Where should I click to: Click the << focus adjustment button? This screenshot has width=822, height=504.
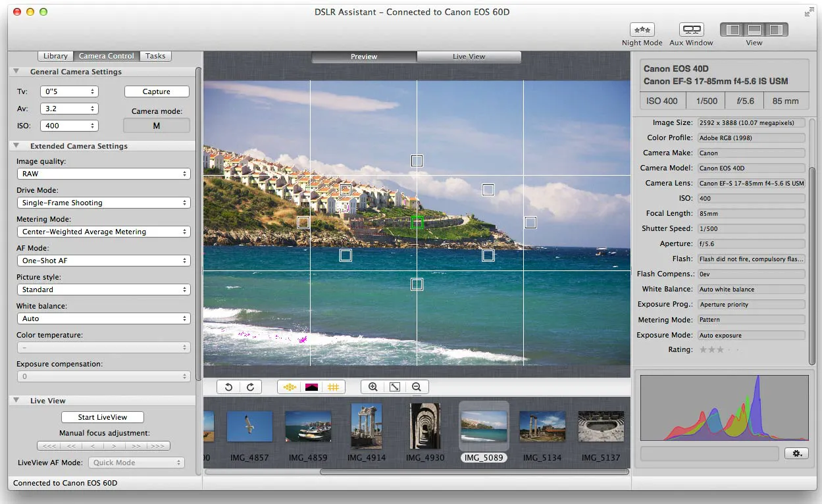tap(70, 446)
